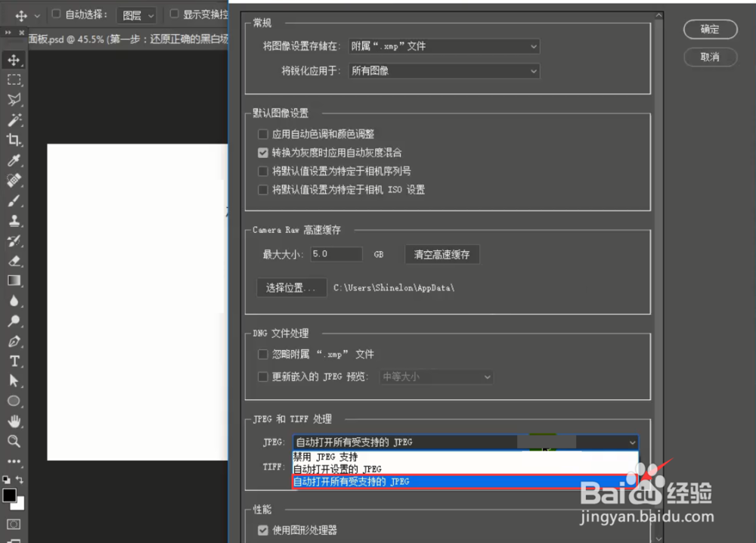Open the 图层 auto-select mode dropdown

137,14
